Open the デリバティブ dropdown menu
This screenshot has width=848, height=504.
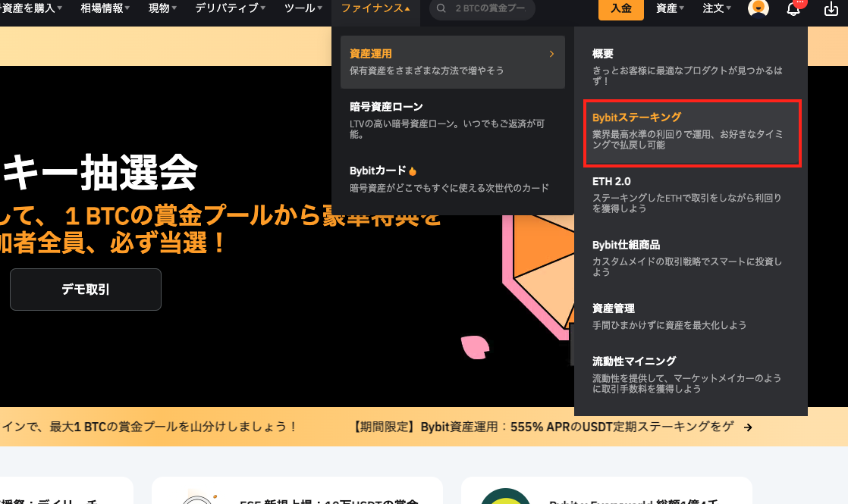point(231,8)
